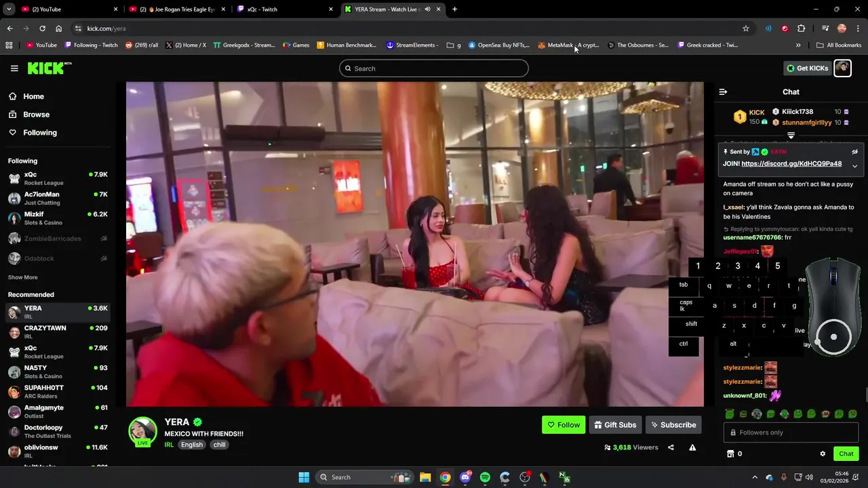Open oblivionsw recommended channel
Image resolution: width=868 pixels, height=488 pixels.
pyautogui.click(x=58, y=451)
